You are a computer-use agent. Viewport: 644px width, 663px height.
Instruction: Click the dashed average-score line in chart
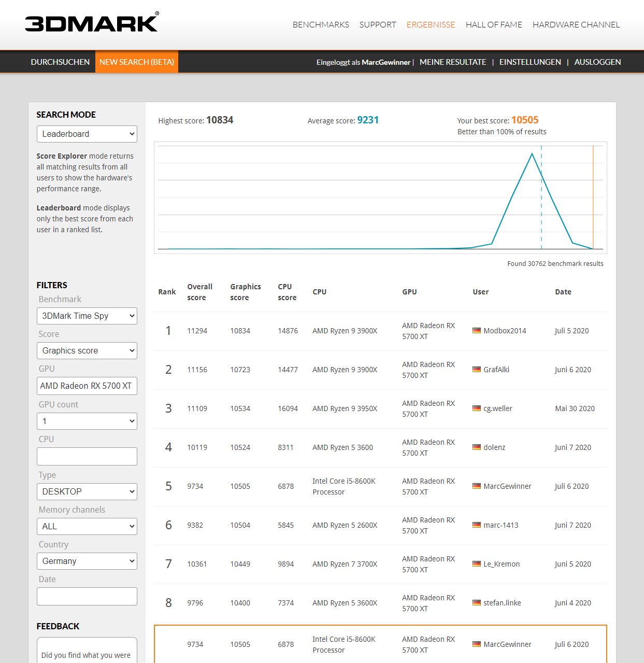pos(541,197)
